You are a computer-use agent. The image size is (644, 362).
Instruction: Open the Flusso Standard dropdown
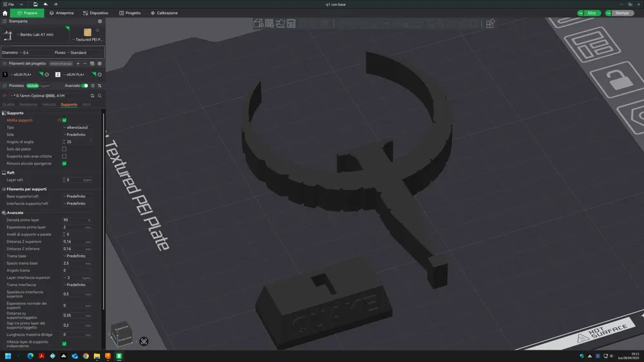point(84,53)
